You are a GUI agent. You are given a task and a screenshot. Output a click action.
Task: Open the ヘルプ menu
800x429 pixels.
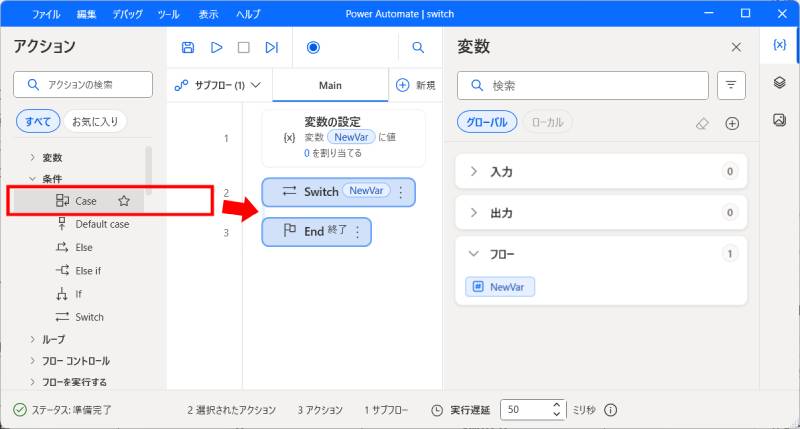tap(248, 14)
